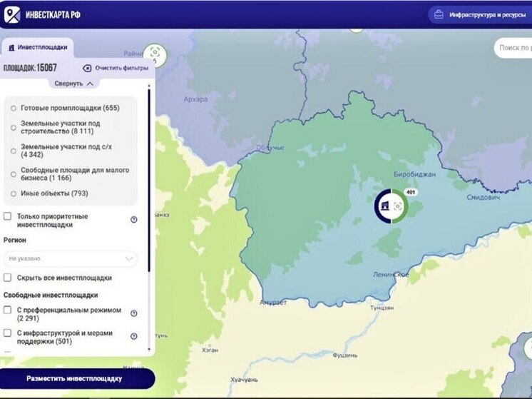Click Очистить фильтры to reset filters
532x399 pixels.
click(x=116, y=69)
